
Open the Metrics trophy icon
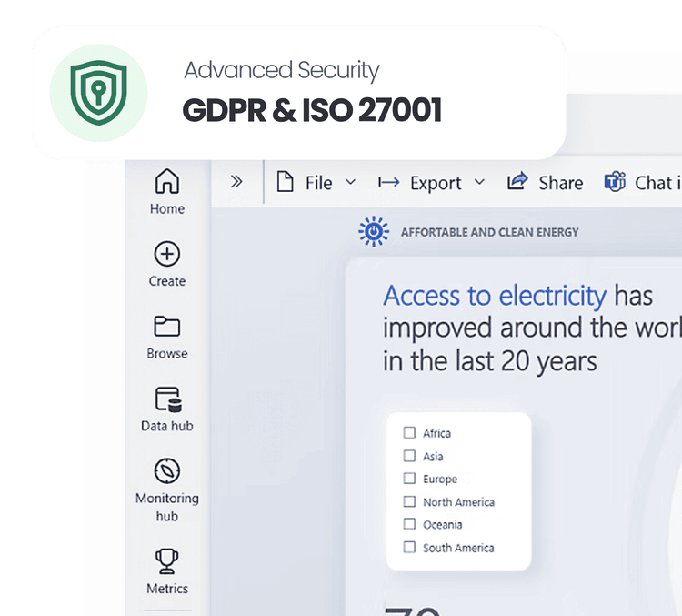click(x=167, y=561)
